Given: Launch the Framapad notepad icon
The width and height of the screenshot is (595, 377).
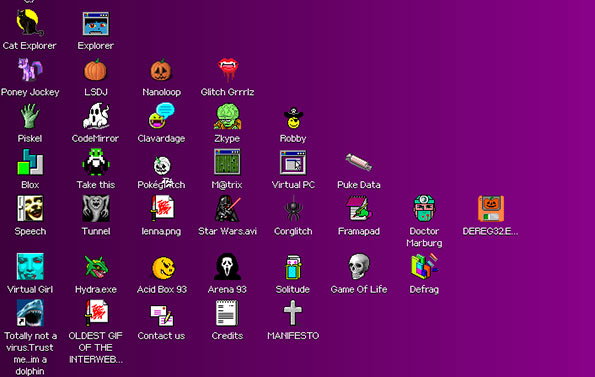Looking at the screenshot, I should pyautogui.click(x=359, y=209).
